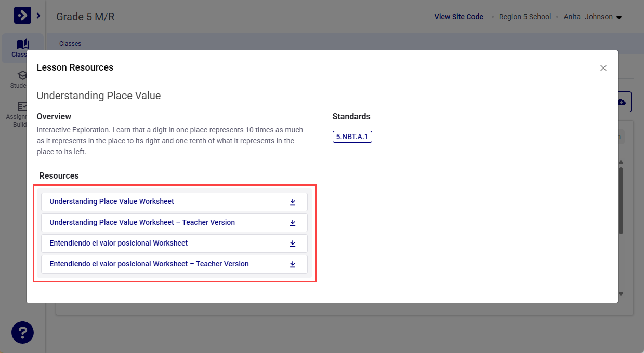This screenshot has width=644, height=353.
Task: Open Entendiendo el valor posicional Worksheet link
Action: [119, 243]
